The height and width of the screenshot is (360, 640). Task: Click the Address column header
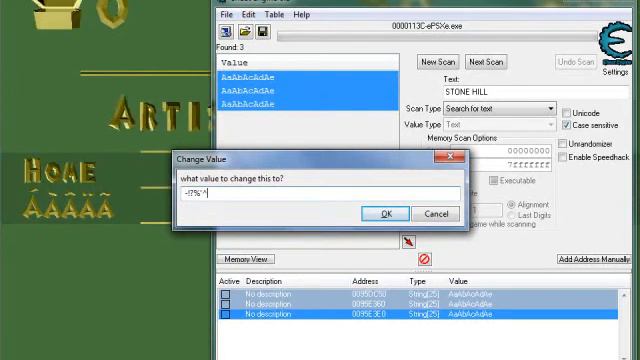click(365, 281)
